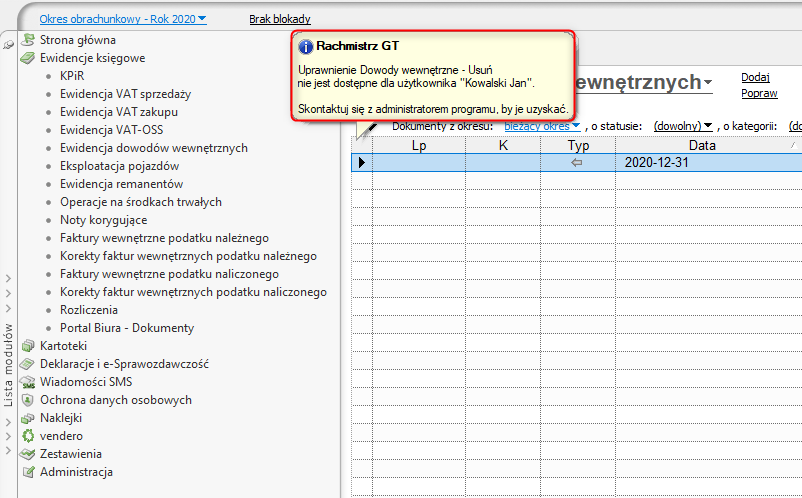Open the Naklejki module
This screenshot has width=802, height=498.
(61, 418)
